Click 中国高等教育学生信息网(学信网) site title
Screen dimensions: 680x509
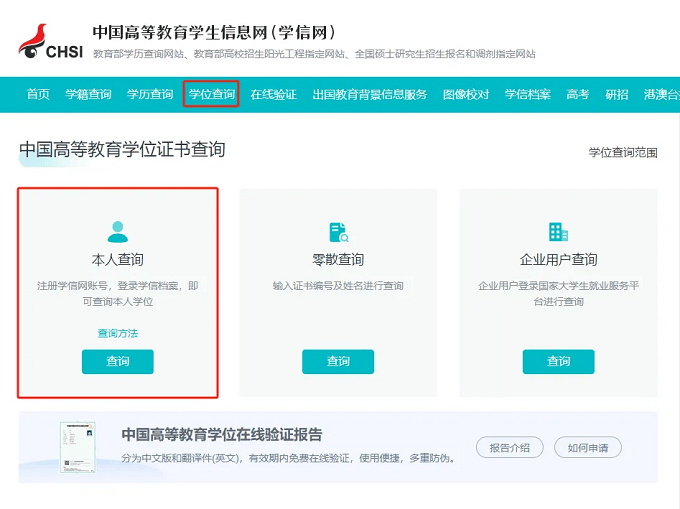point(214,33)
